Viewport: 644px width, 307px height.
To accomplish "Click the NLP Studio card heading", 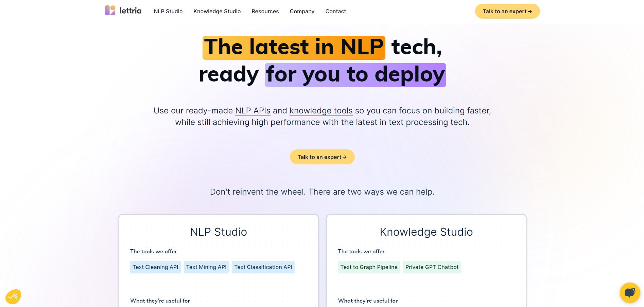I will pyautogui.click(x=219, y=232).
